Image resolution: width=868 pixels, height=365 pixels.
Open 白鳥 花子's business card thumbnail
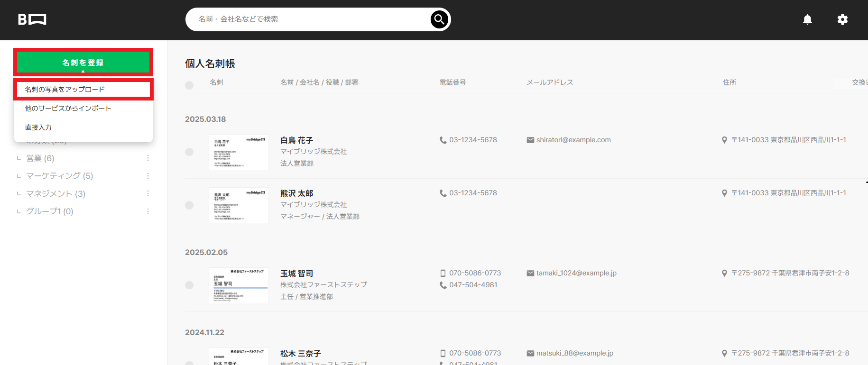pyautogui.click(x=239, y=152)
